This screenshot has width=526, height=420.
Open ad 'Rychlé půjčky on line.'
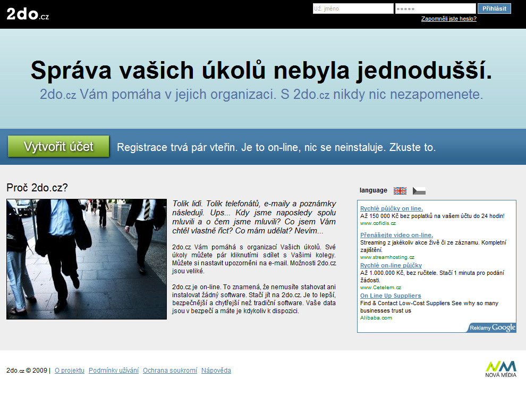392,208
